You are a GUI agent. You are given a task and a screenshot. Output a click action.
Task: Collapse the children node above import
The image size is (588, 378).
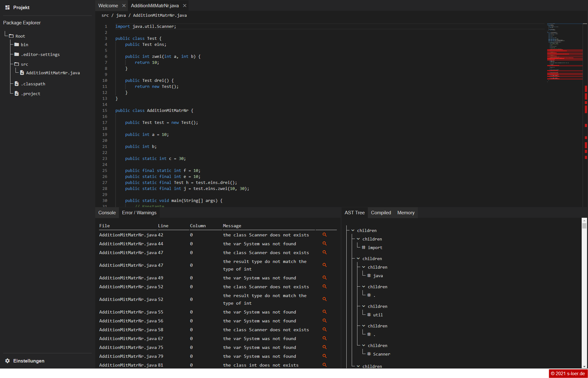(x=358, y=239)
